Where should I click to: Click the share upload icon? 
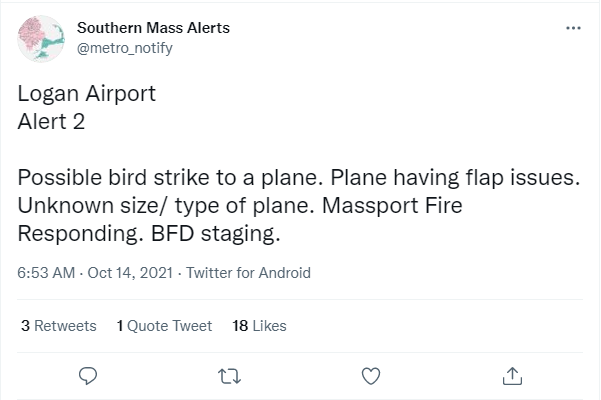tap(512, 375)
